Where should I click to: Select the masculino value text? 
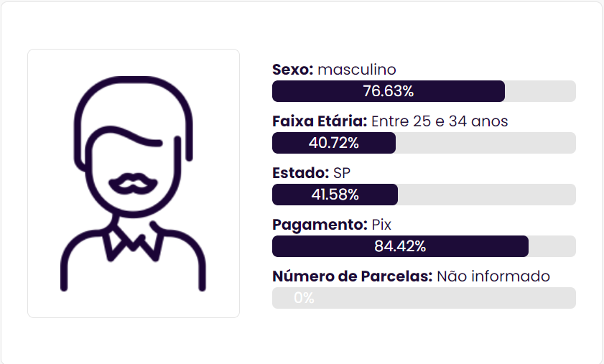(357, 70)
